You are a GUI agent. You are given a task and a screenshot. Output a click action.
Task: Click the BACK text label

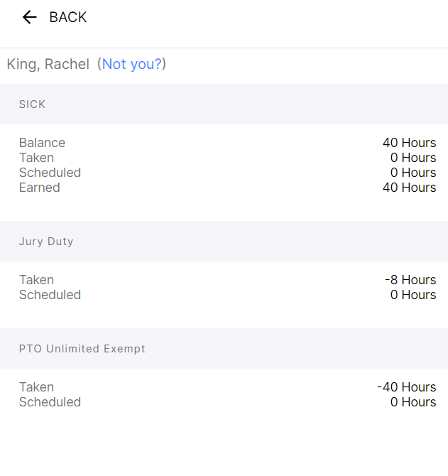[68, 17]
